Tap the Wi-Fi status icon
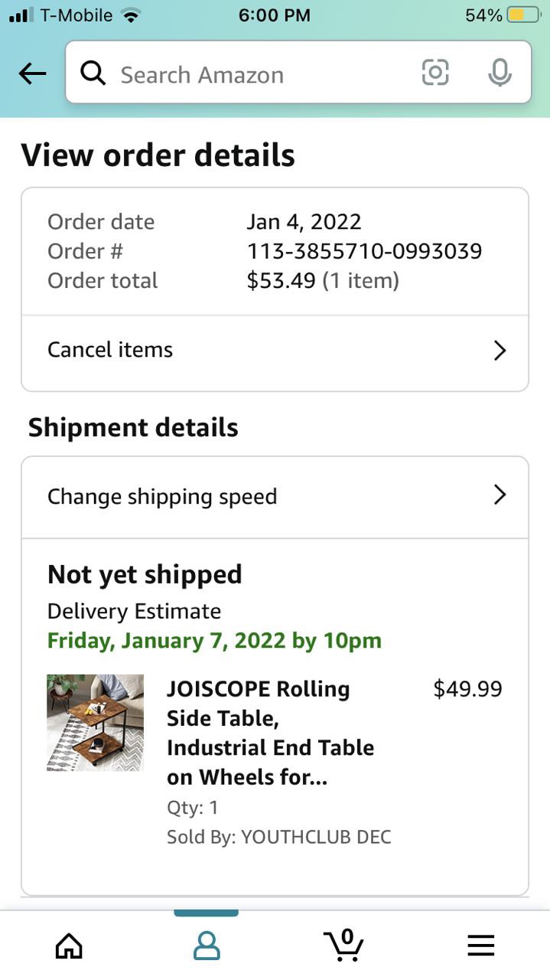This screenshot has height=980, width=550. click(132, 15)
